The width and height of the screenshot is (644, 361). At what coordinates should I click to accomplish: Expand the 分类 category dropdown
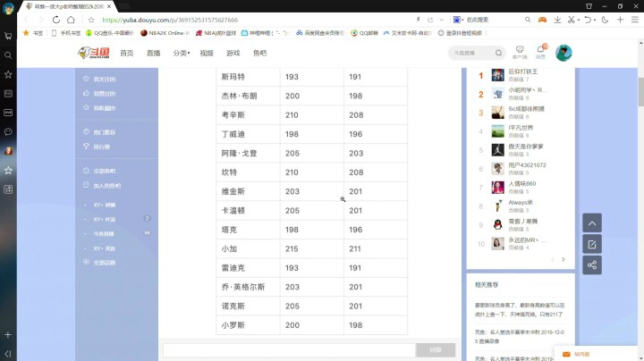(181, 53)
